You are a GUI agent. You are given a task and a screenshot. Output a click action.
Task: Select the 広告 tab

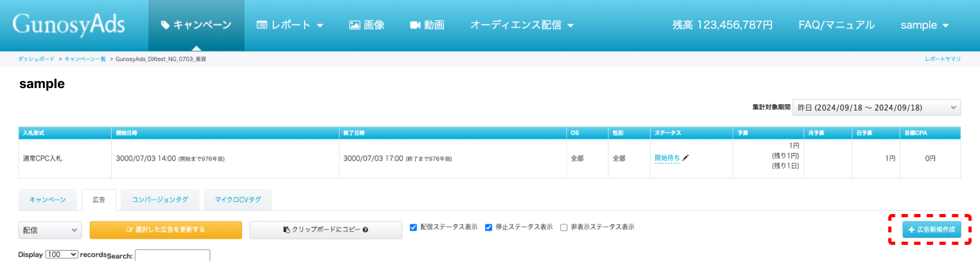tap(99, 200)
